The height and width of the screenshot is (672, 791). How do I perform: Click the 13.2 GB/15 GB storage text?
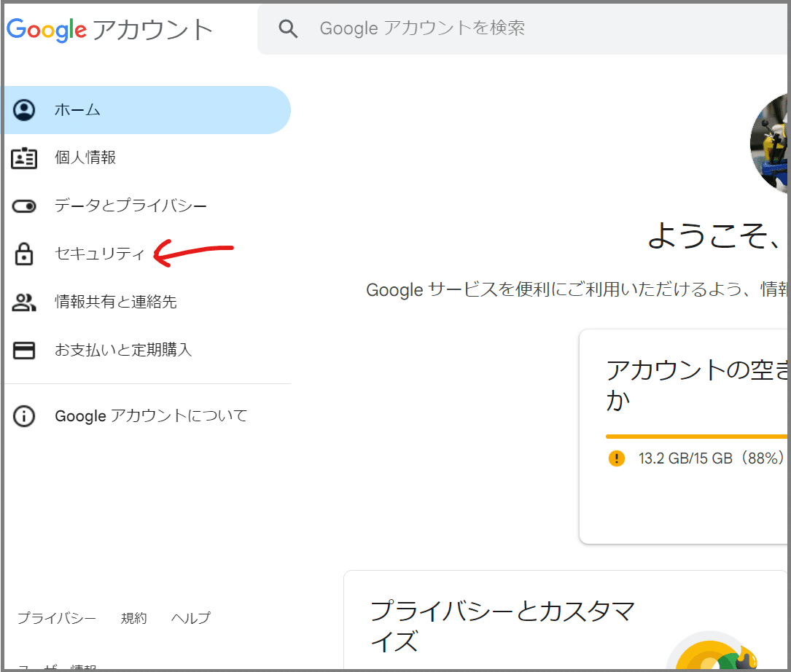coord(711,458)
